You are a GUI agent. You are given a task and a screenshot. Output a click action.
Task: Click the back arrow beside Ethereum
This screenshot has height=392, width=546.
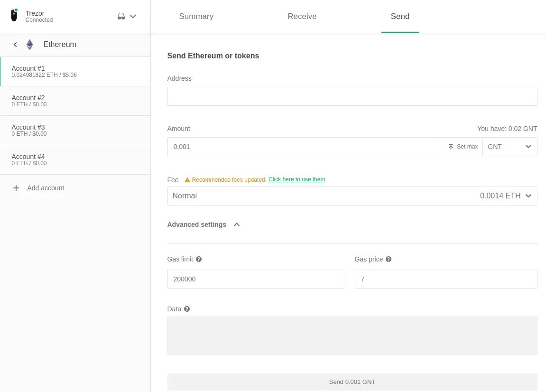click(x=15, y=45)
